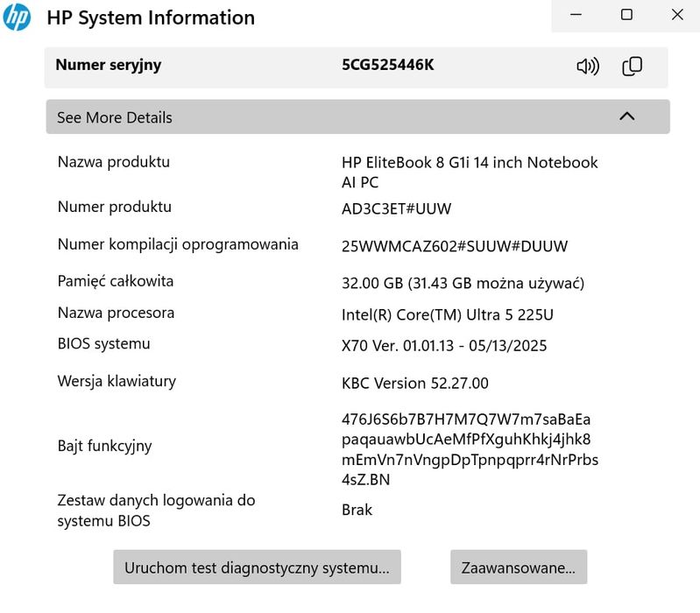Click the Intel Core Ultra 5 processor name
The height and width of the screenshot is (613, 700).
click(448, 314)
